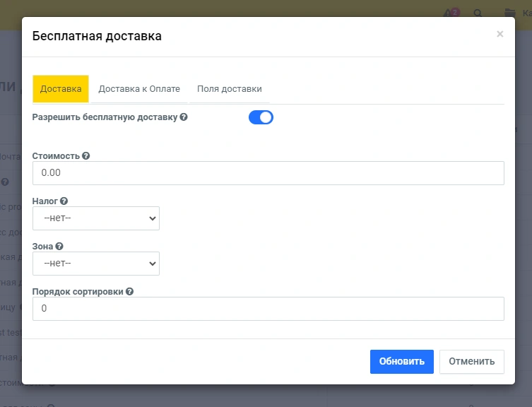Image resolution: width=532 pixels, height=407 pixels.
Task: Click help icon next to Порядок сортировки
Action: coord(130,292)
